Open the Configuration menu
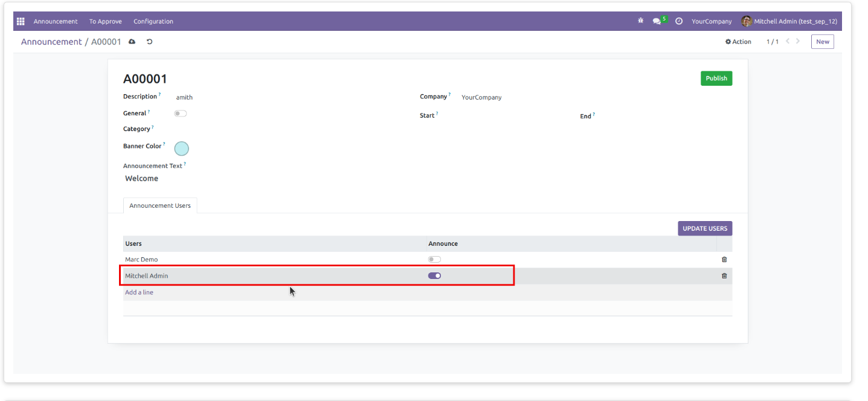The image size is (868, 401). [153, 21]
